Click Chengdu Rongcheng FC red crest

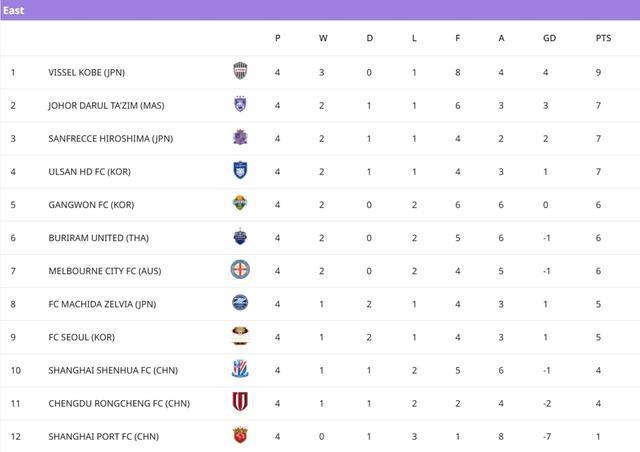(240, 402)
